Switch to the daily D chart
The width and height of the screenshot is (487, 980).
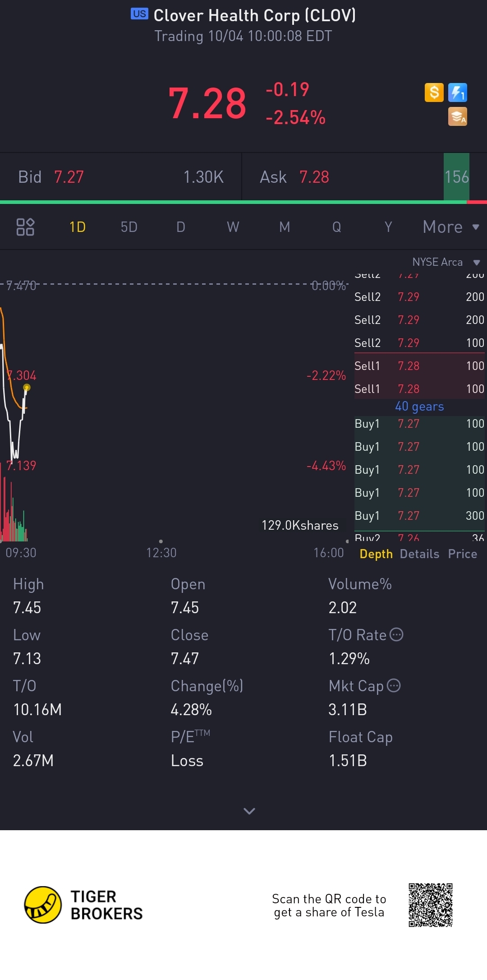[181, 227]
